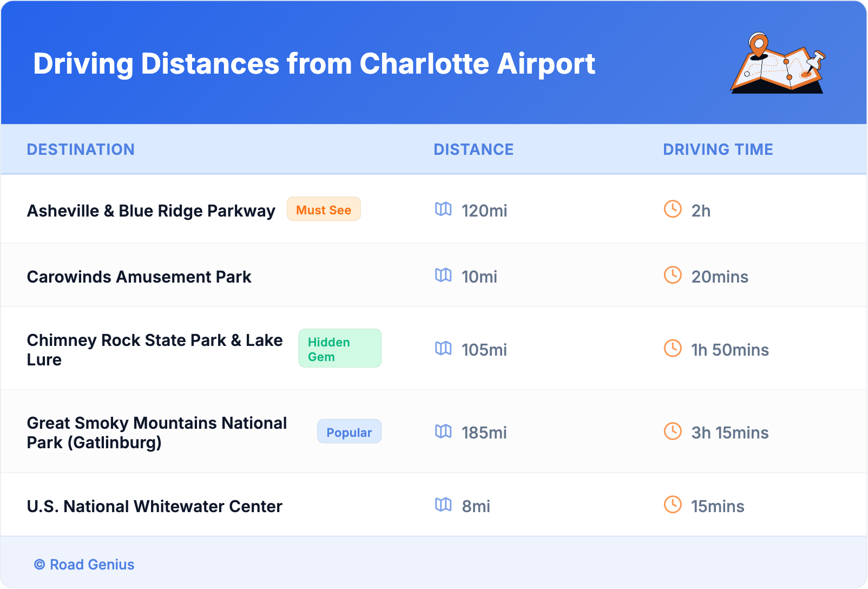This screenshot has width=868, height=589.
Task: Select the Carowinds Amusement Park row title
Action: tap(139, 277)
